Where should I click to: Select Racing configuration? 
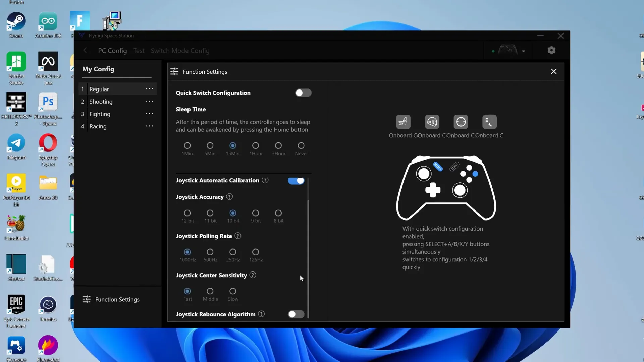point(118,126)
